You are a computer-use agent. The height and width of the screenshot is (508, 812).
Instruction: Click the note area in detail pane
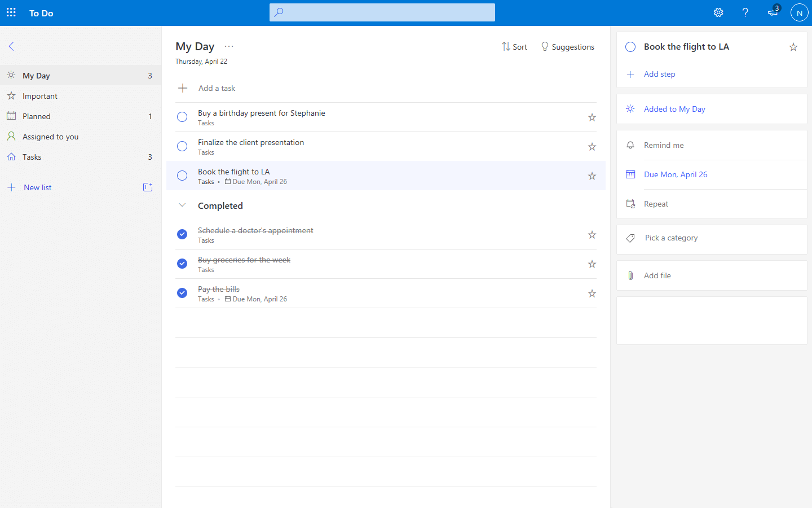pyautogui.click(x=712, y=321)
